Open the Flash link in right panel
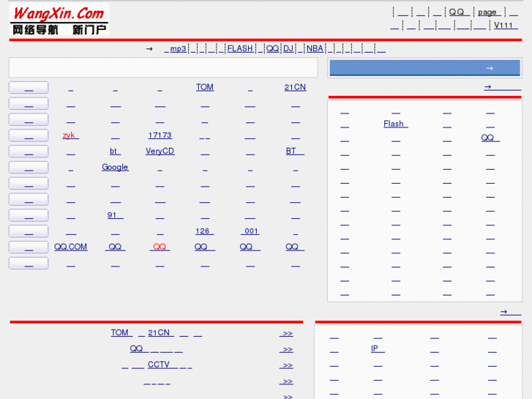 396,124
